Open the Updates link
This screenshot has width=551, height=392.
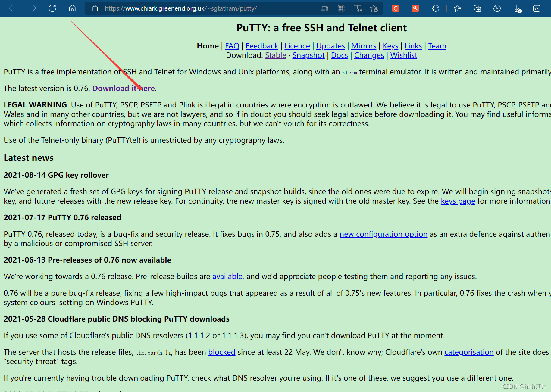pos(330,46)
